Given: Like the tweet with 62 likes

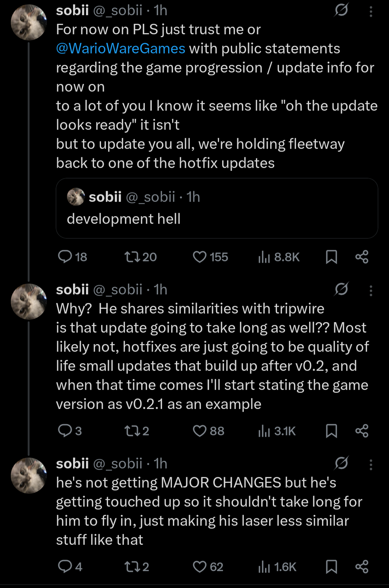Looking at the screenshot, I should pos(200,566).
